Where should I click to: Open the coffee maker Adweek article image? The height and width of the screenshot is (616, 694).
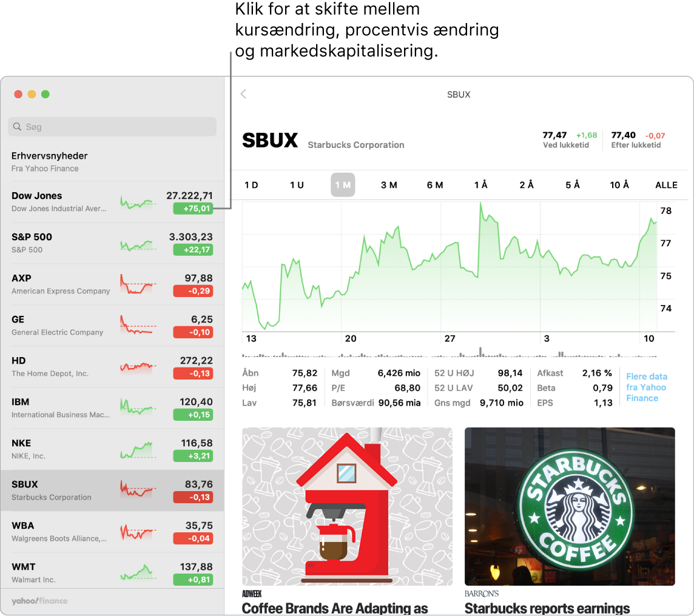(348, 506)
